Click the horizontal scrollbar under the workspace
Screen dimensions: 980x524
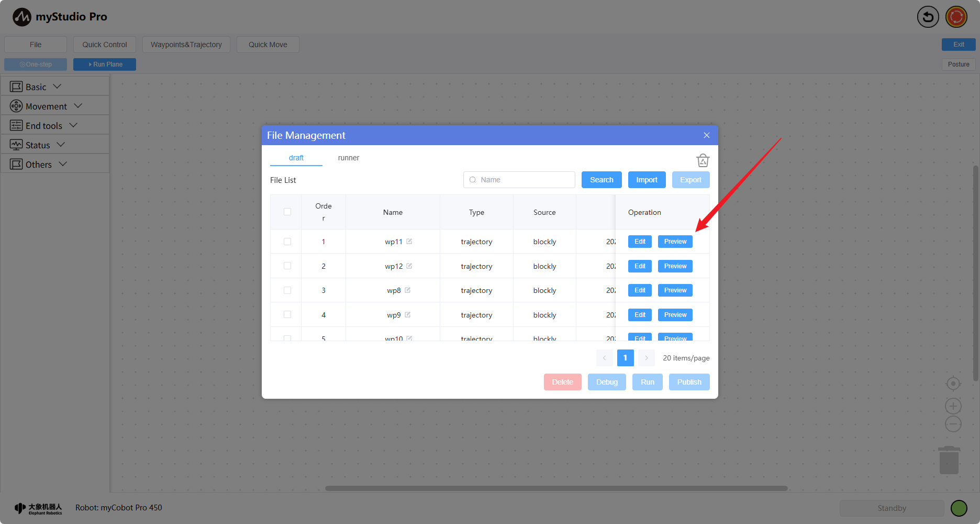pyautogui.click(x=556, y=488)
